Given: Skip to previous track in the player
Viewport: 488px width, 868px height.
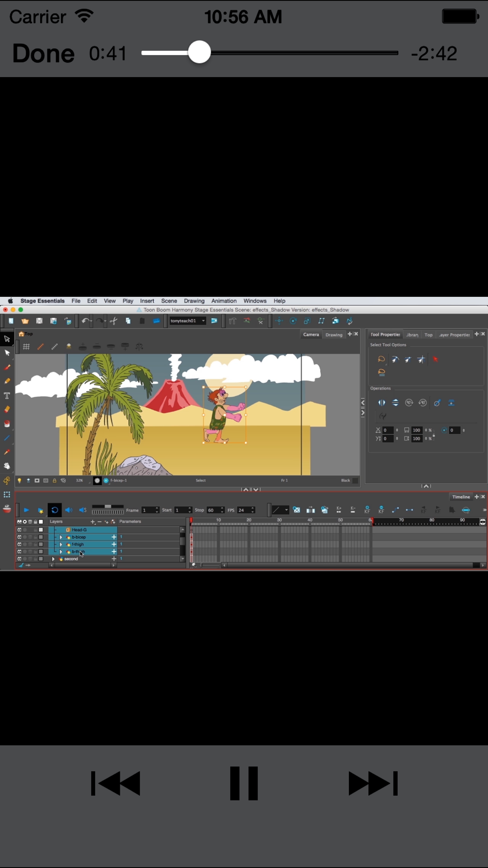Looking at the screenshot, I should [x=116, y=783].
